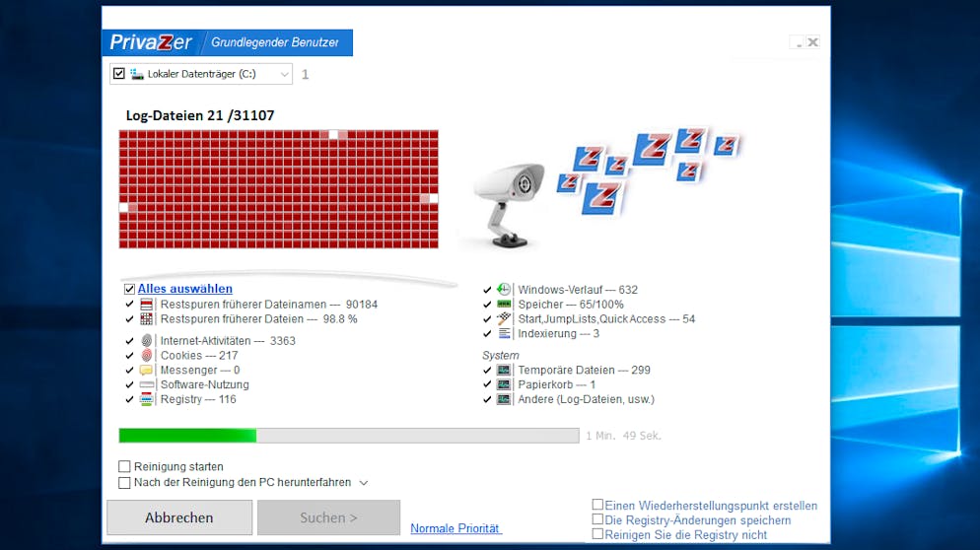Image resolution: width=980 pixels, height=550 pixels.
Task: Toggle the checkmark for Papierkorb
Action: (487, 384)
